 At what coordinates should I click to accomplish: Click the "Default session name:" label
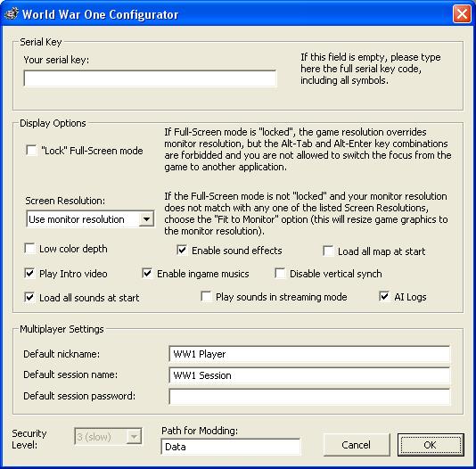(70, 374)
